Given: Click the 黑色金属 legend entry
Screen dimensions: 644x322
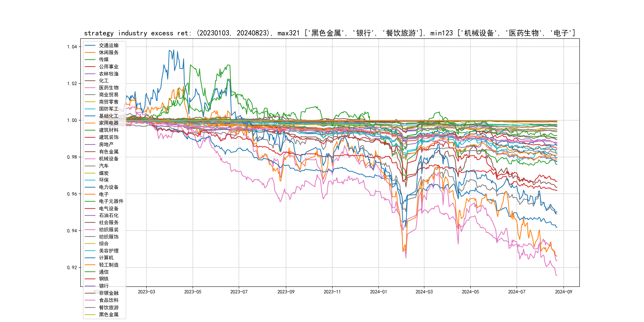Looking at the screenshot, I should 109,314.
